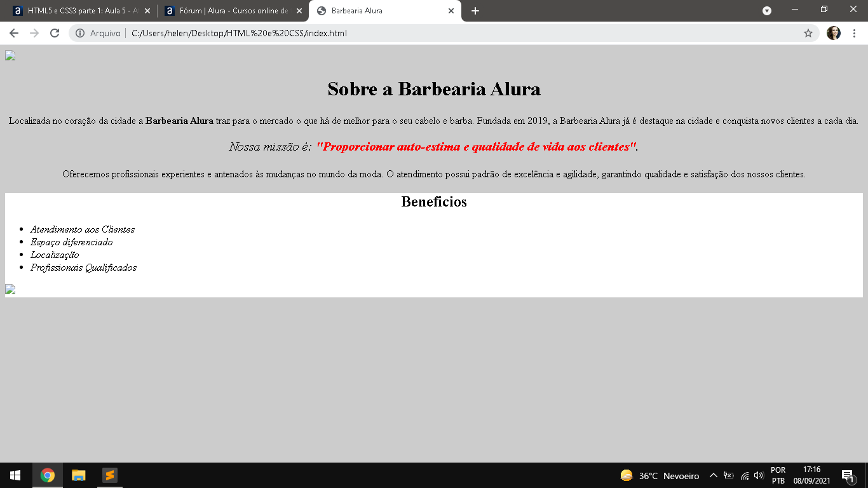Click list item Profissionais Qualificados
The image size is (868, 488).
pyautogui.click(x=84, y=268)
